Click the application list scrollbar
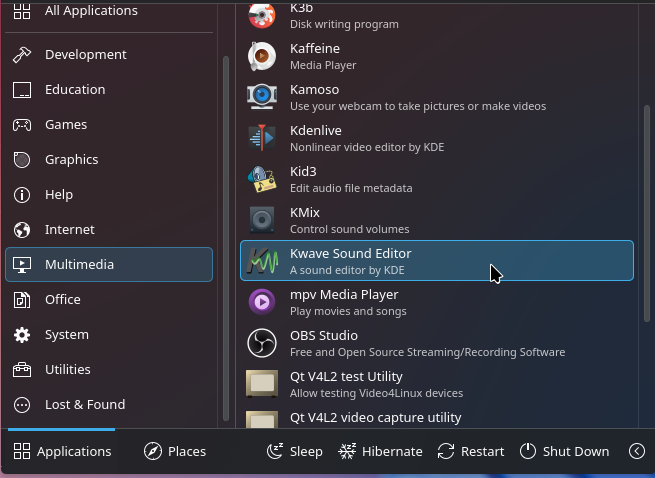The height and width of the screenshot is (478, 655). click(645, 200)
